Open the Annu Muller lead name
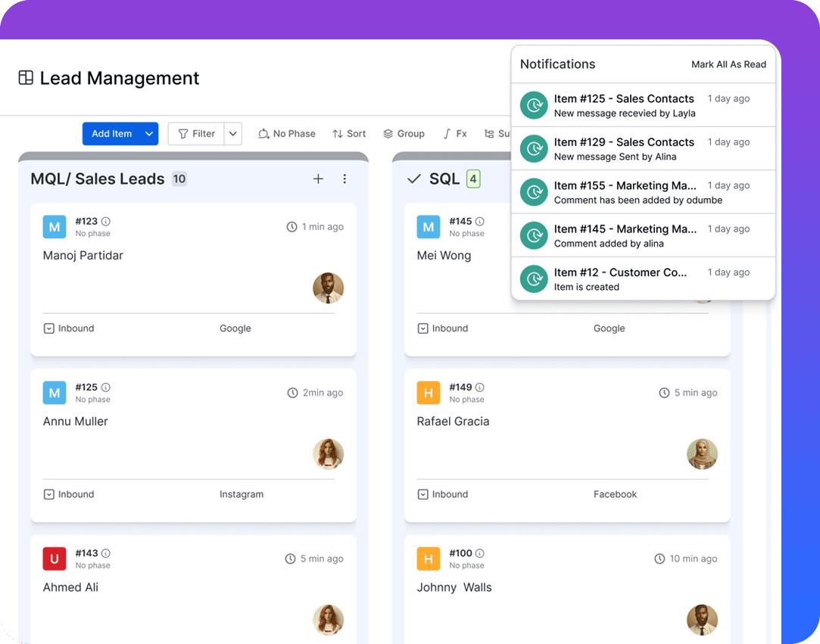This screenshot has height=644, width=820. (x=75, y=422)
